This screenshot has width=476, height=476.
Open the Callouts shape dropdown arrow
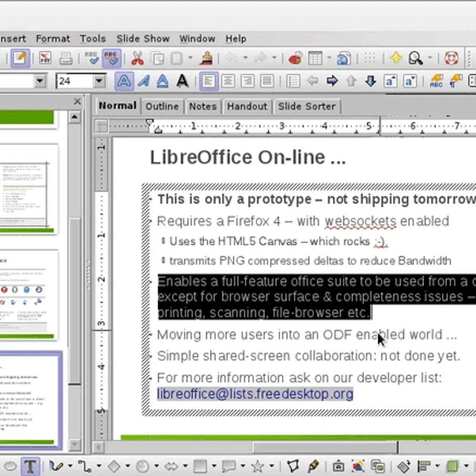pyautogui.click(x=243, y=466)
